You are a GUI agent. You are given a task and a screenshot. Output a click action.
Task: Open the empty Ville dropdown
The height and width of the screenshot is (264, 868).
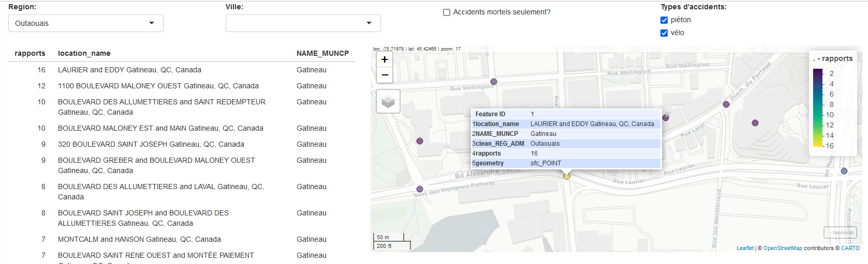[303, 23]
